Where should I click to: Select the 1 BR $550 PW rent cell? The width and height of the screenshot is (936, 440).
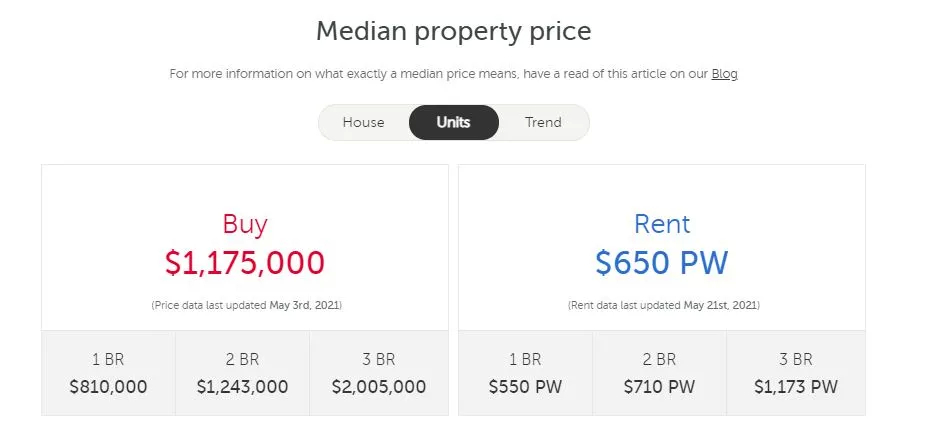525,373
